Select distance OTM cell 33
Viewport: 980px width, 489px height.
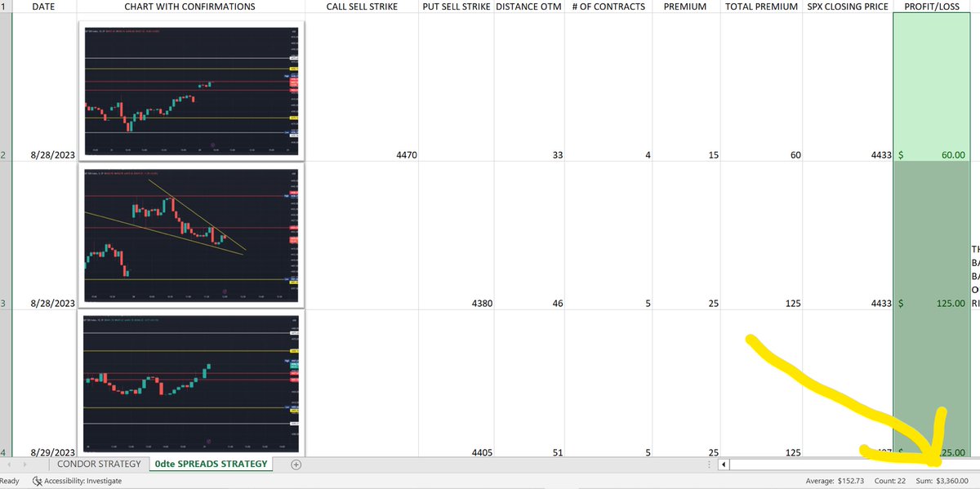pos(529,87)
